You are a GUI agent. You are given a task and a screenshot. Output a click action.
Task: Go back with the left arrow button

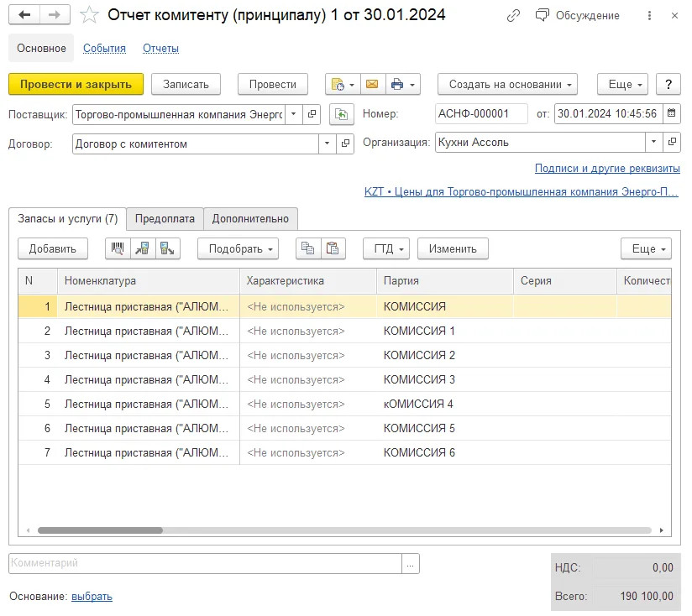(24, 15)
